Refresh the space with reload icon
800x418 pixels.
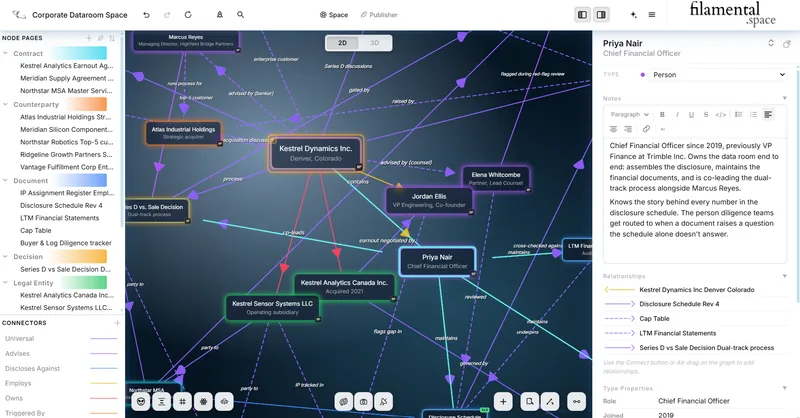pos(188,15)
